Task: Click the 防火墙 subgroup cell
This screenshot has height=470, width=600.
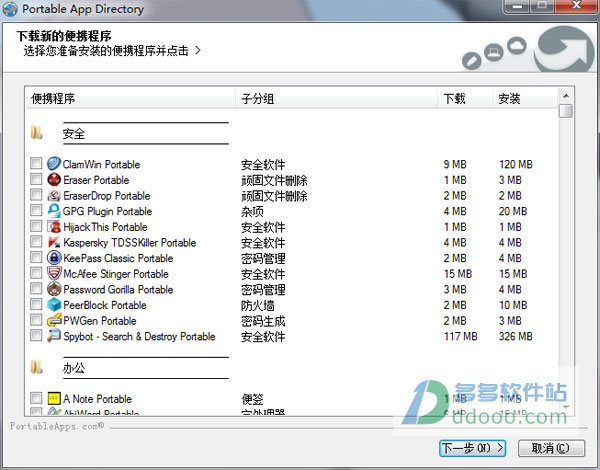Action: (258, 305)
